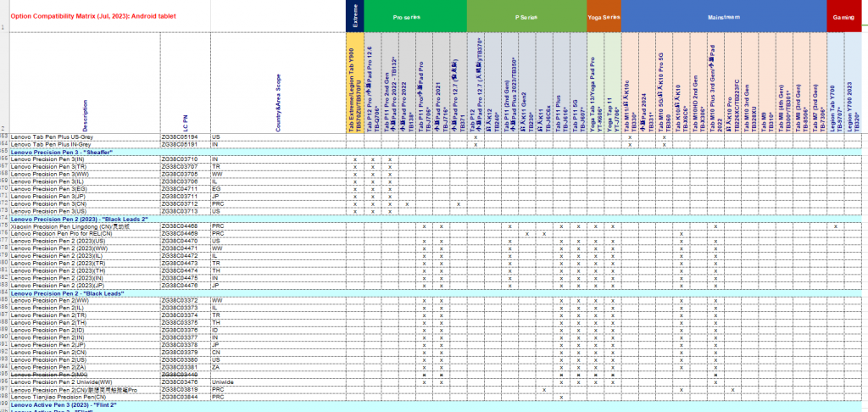Select "Lenovo Tab Pen Plus US-Grey" cell
This screenshot has height=412, width=868.
tap(86, 136)
